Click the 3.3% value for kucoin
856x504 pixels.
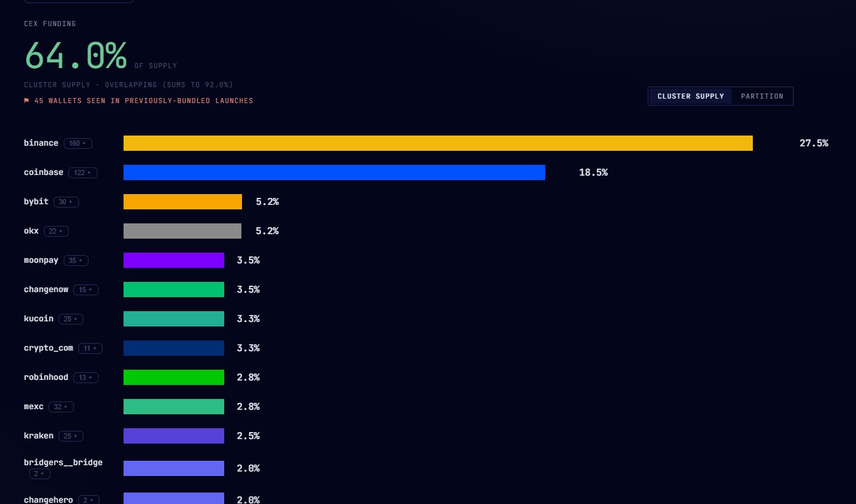tap(248, 319)
